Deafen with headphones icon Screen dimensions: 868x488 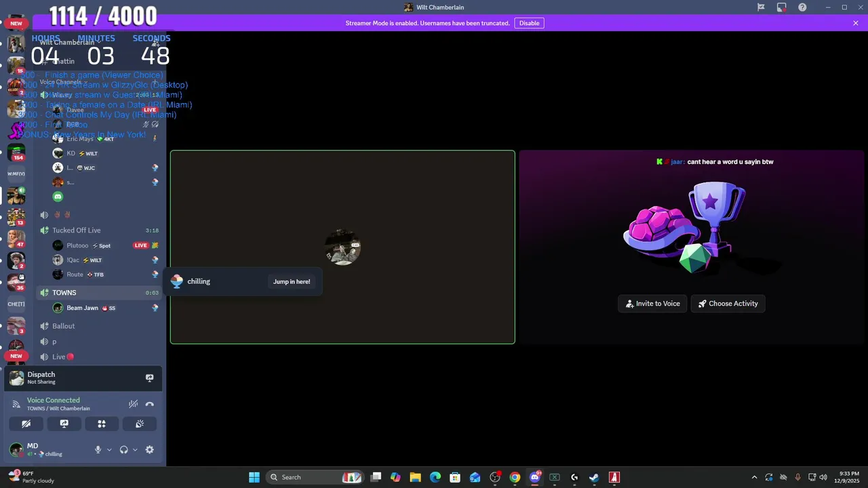pos(123,449)
